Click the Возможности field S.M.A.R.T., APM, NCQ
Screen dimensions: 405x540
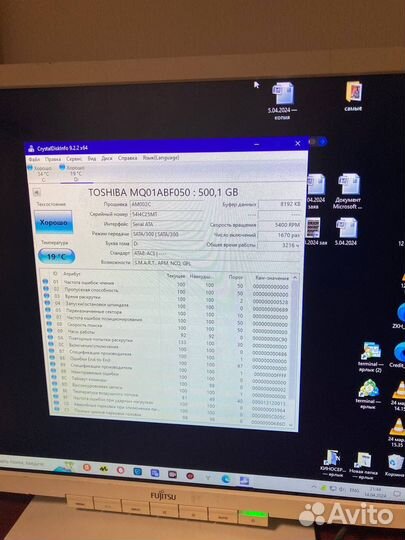(x=216, y=263)
